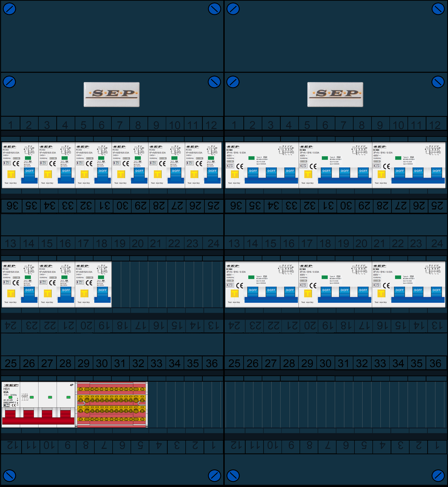Image resolution: width=448 pixels, height=487 pixels.
Task: Flip O-OFF switch under slot 2, left panel
Action: (x=30, y=175)
